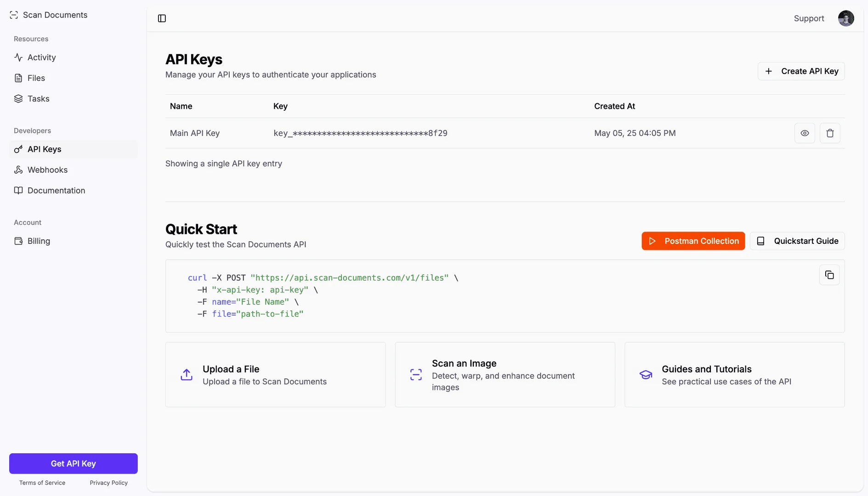This screenshot has width=868, height=496.
Task: Open the Support menu item
Action: [x=809, y=18]
